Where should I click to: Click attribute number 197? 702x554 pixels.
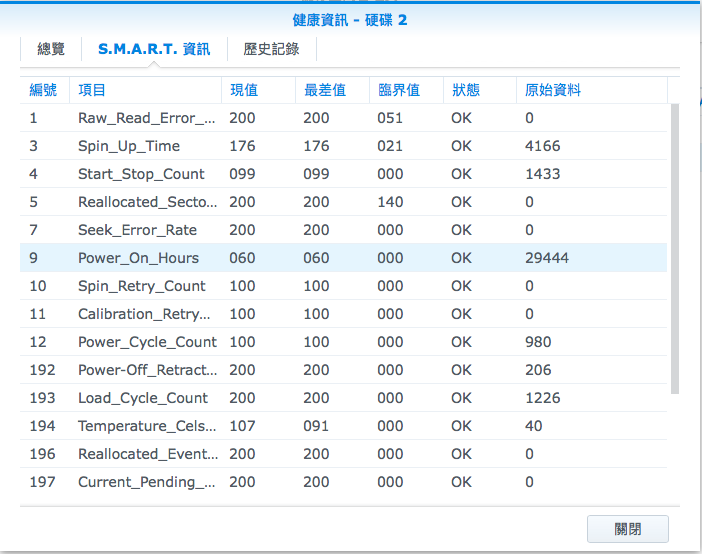click(43, 481)
